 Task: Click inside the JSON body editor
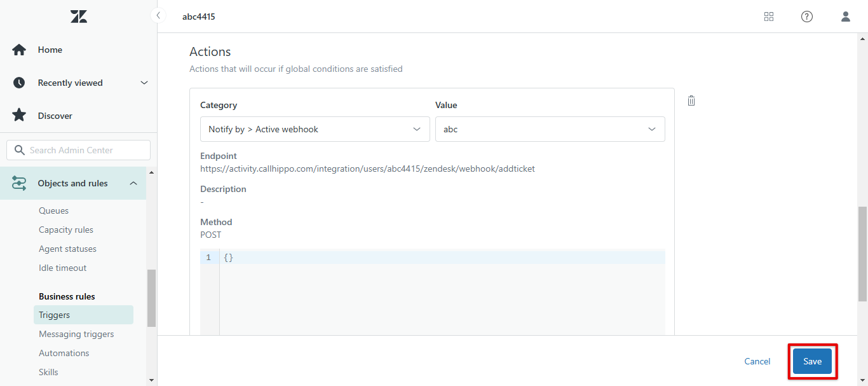(x=442, y=293)
